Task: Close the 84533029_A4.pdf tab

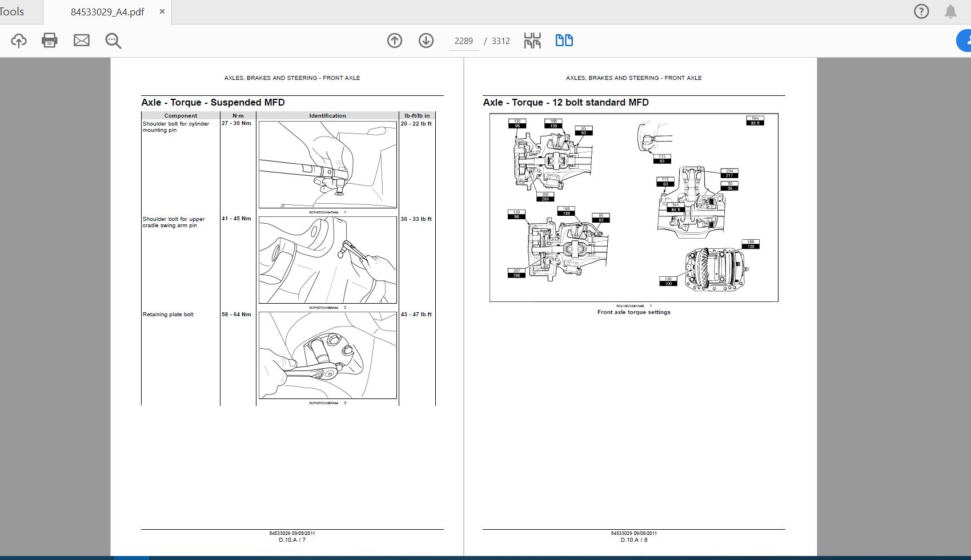Action: (x=162, y=11)
